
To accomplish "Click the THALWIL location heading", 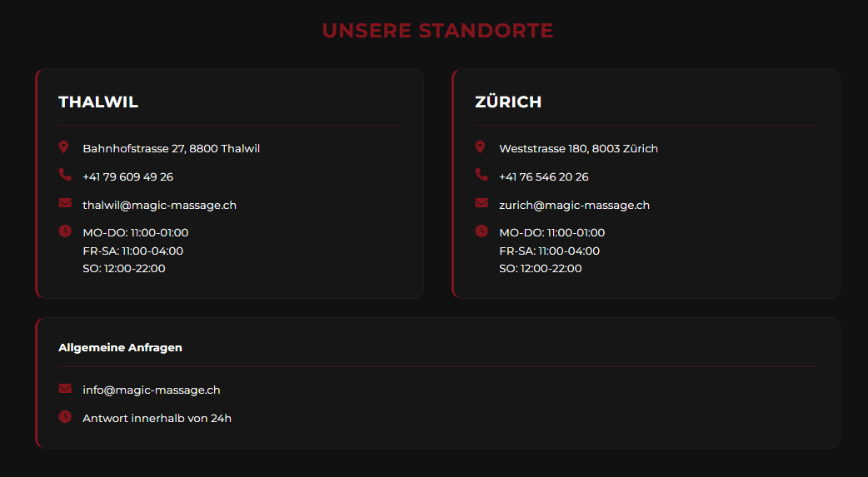I will tap(98, 102).
